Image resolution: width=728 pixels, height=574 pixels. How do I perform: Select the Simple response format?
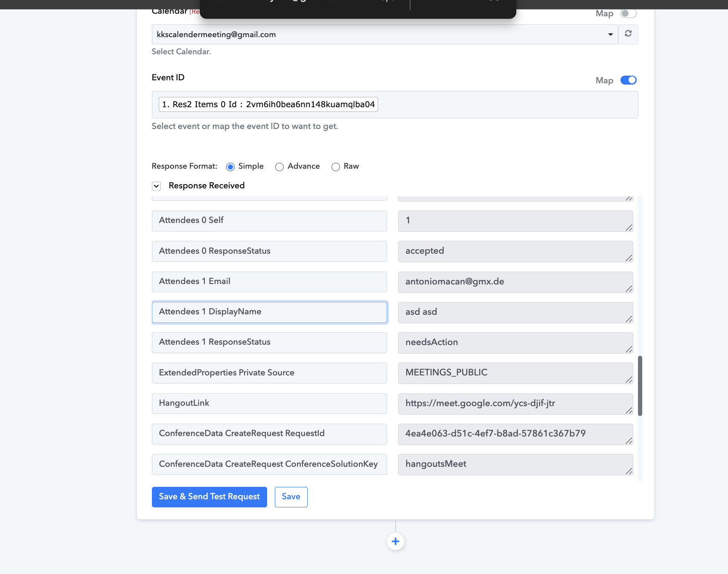[x=230, y=167]
